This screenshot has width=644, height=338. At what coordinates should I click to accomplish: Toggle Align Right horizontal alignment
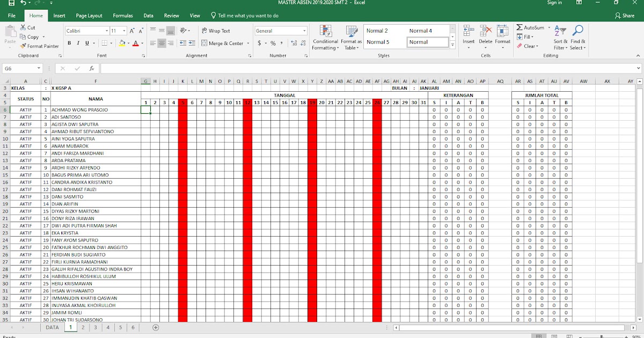pos(170,43)
